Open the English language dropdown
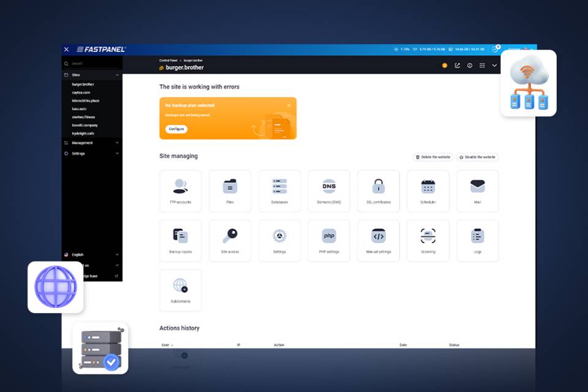The height and width of the screenshot is (392, 588). tap(92, 254)
